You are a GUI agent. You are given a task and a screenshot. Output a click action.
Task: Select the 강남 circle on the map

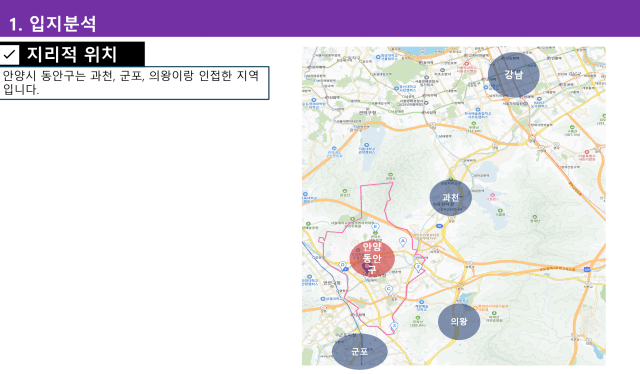point(513,75)
